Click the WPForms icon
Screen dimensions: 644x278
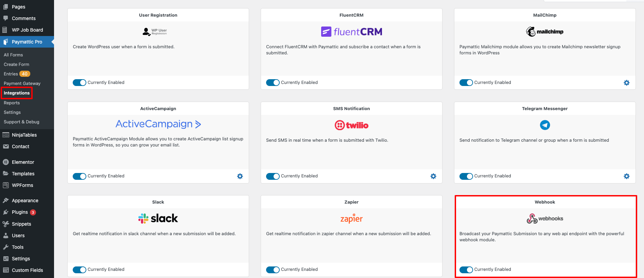[x=6, y=185]
